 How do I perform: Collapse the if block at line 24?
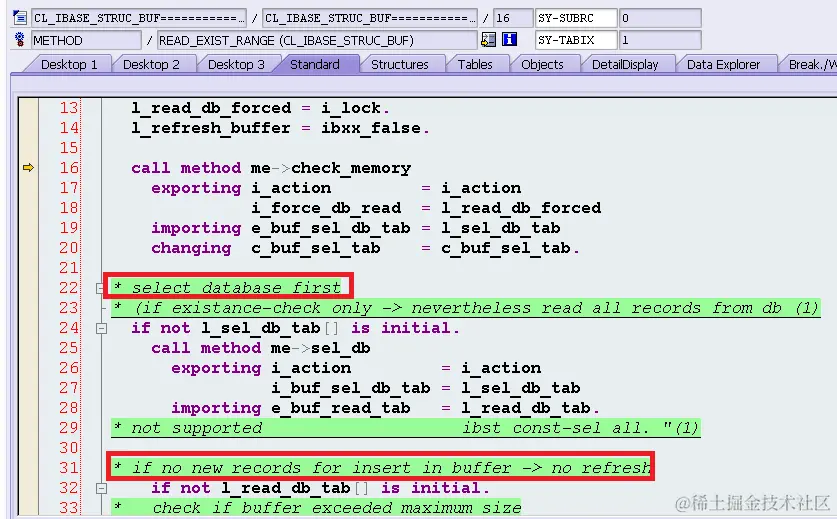101,328
